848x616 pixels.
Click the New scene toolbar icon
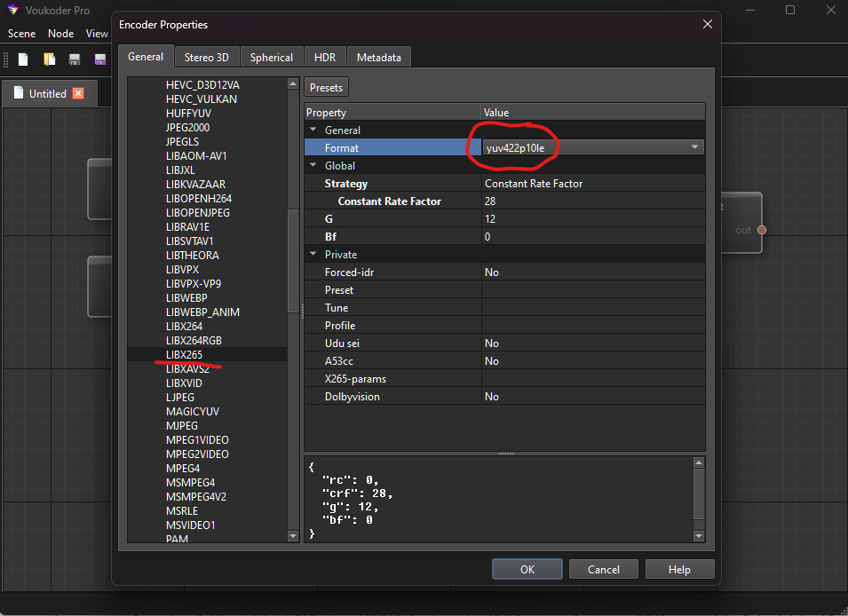coord(23,59)
